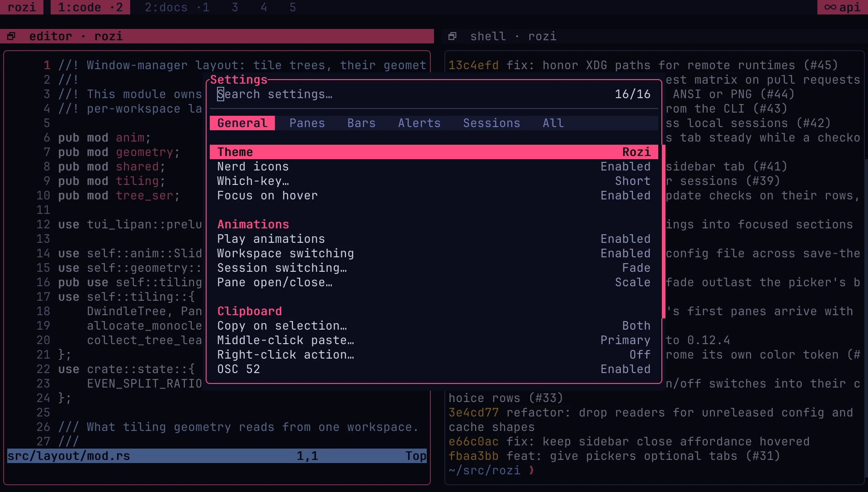Switch to workspace 3

click(235, 7)
